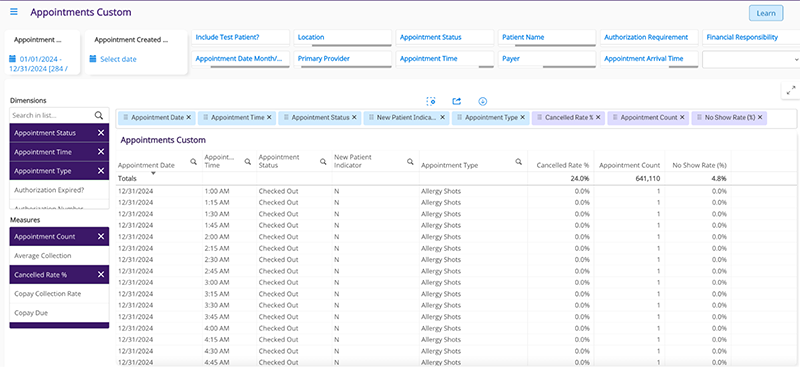Image resolution: width=800 pixels, height=367 pixels.
Task: Open the appointment date range calendar
Action: [13, 59]
